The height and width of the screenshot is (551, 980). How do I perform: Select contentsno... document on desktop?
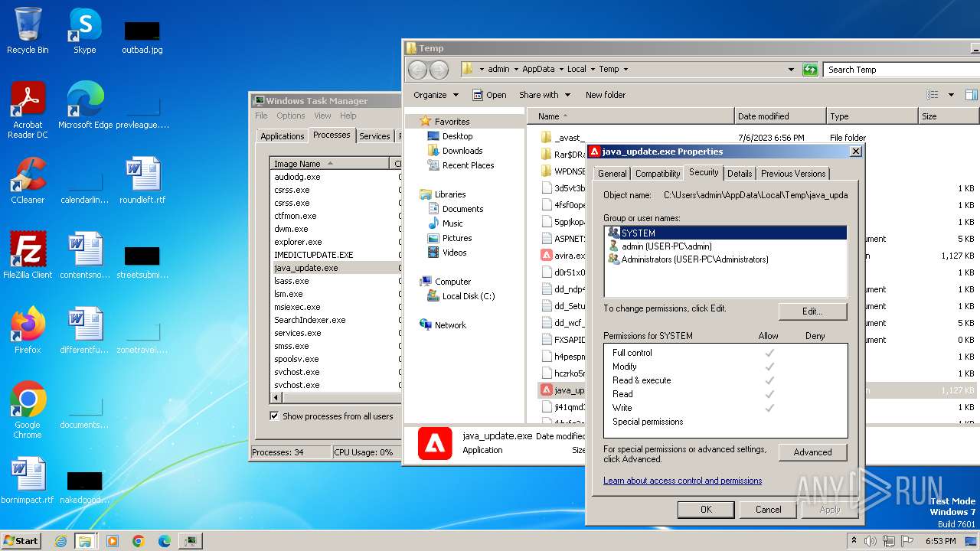coord(85,256)
